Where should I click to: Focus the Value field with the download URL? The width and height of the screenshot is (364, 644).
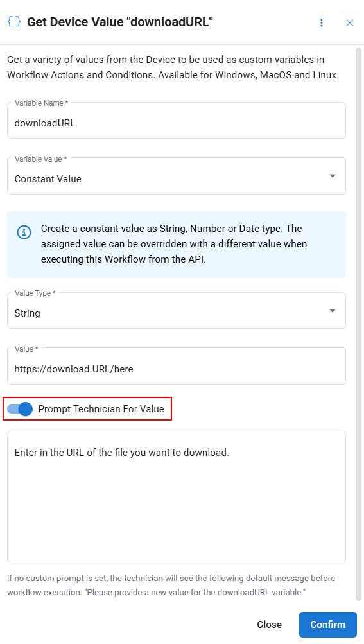(x=177, y=367)
